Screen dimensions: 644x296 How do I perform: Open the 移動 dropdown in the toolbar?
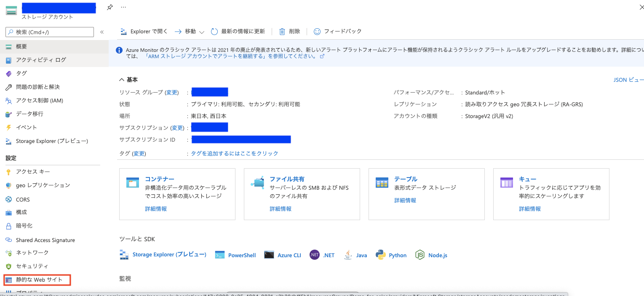190,32
